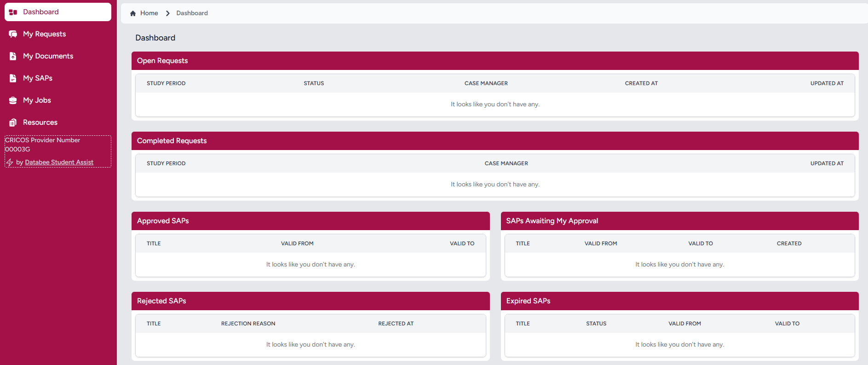The width and height of the screenshot is (868, 365).
Task: Open My Requests from the sidebar
Action: coord(58,34)
